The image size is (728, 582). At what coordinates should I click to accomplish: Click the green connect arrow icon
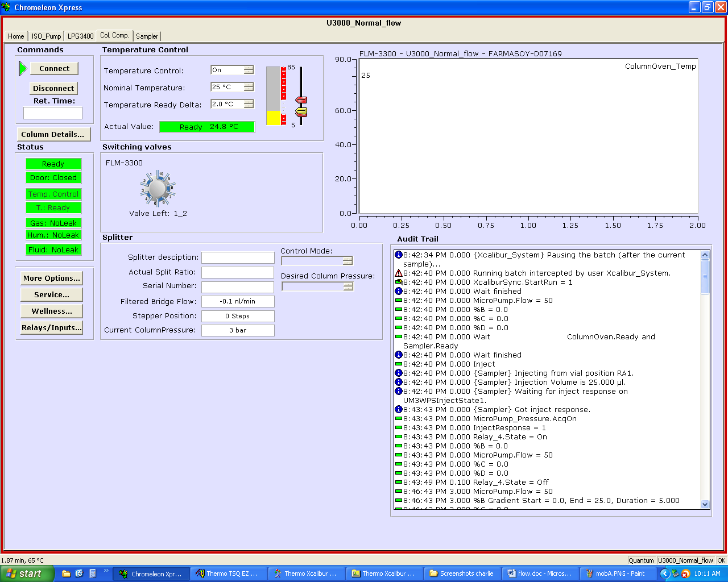[23, 68]
